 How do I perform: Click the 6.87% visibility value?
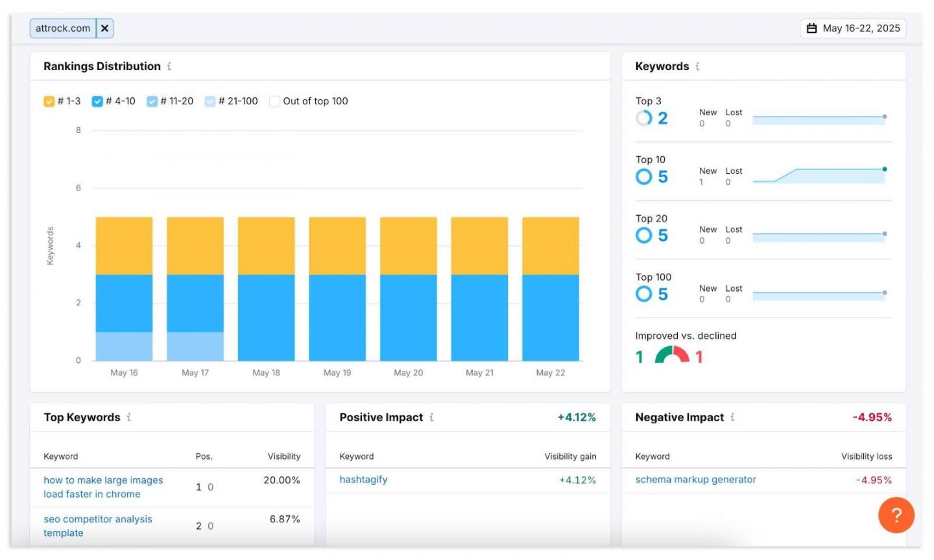285,519
